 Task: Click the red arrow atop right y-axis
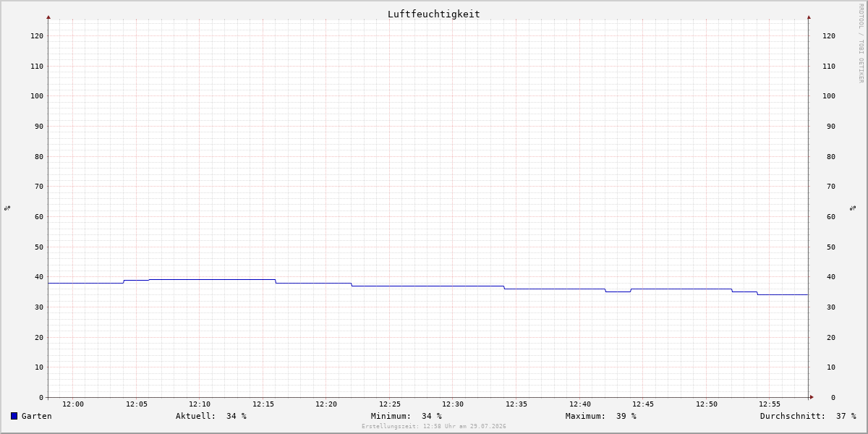tap(809, 17)
